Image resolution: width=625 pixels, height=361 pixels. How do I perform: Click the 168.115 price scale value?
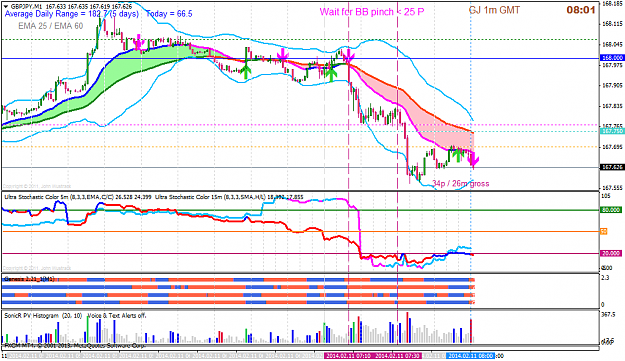coord(612,24)
